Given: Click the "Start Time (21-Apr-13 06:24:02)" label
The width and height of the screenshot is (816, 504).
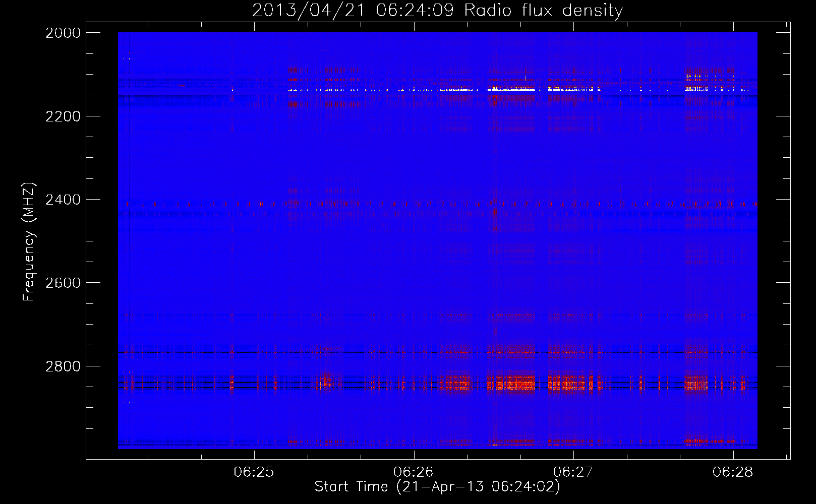Looking at the screenshot, I should (x=437, y=487).
